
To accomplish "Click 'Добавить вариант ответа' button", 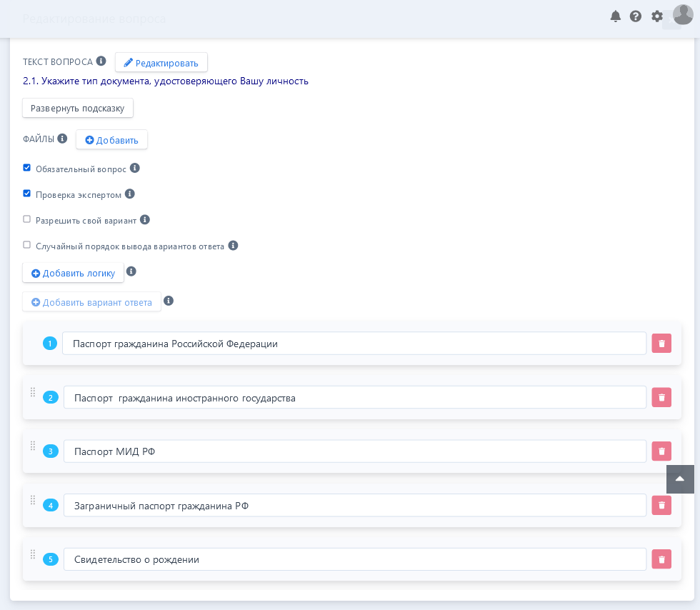I will click(x=92, y=302).
